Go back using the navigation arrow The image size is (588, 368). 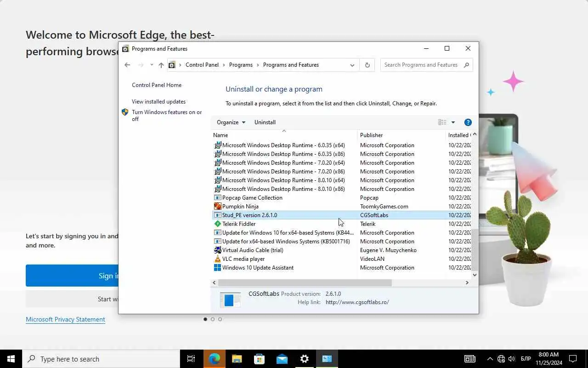127,65
